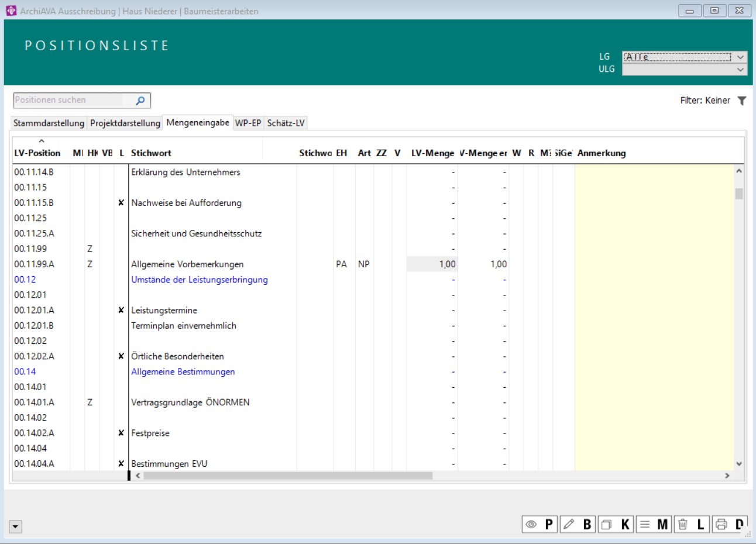Click the eye preview button labeled P
Screen dimensions: 756x544
539,524
